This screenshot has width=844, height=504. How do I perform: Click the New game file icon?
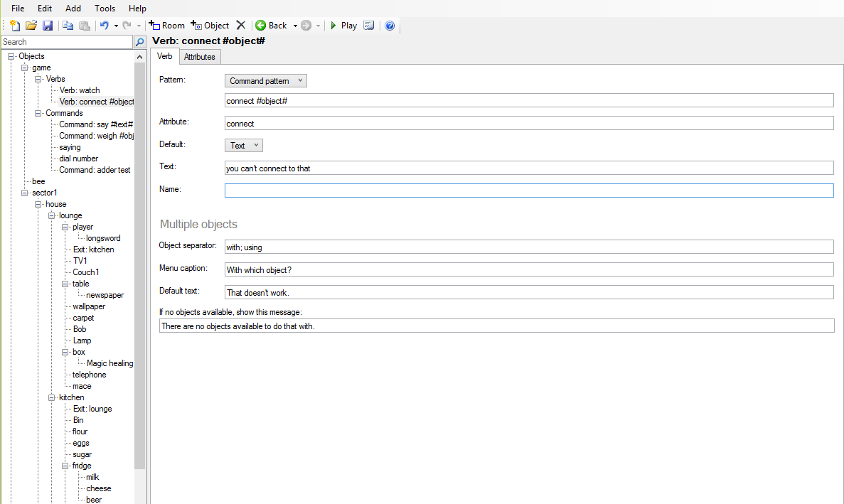(15, 26)
